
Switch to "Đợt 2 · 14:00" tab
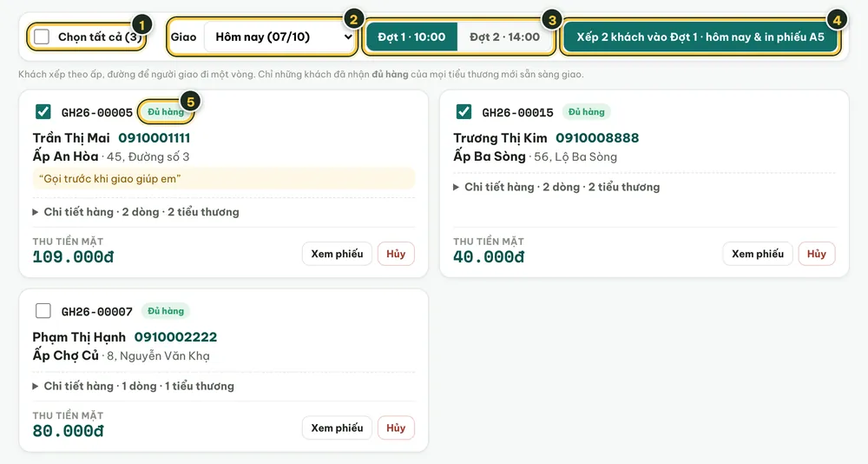click(x=504, y=37)
